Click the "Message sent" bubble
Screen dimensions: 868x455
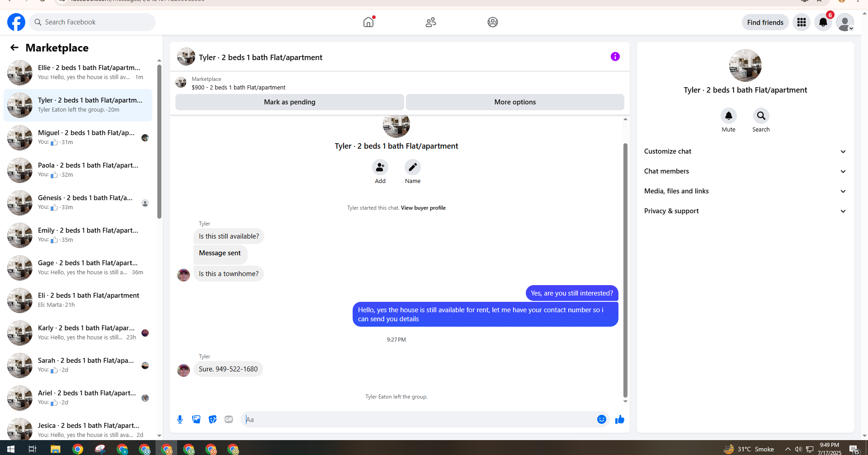220,254
